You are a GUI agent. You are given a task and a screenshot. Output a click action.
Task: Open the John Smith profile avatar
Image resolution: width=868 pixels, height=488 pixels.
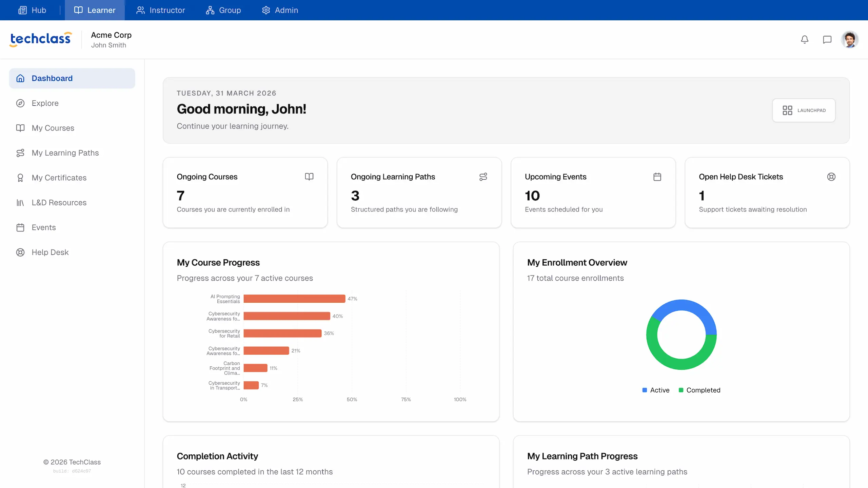[850, 39]
